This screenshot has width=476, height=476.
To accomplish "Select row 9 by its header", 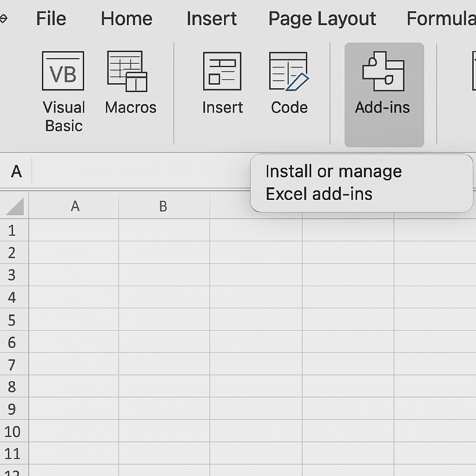I will point(14,409).
